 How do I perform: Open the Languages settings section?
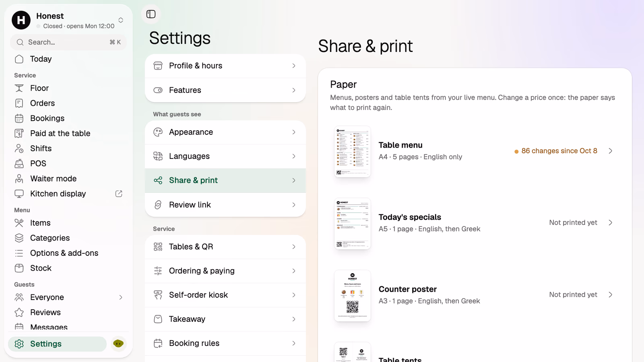pyautogui.click(x=225, y=156)
